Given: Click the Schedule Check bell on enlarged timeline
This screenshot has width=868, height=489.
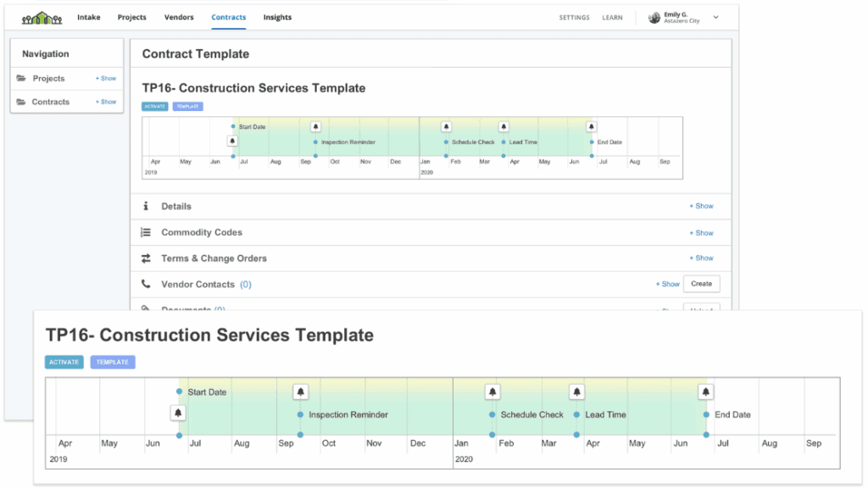Looking at the screenshot, I should pos(492,392).
